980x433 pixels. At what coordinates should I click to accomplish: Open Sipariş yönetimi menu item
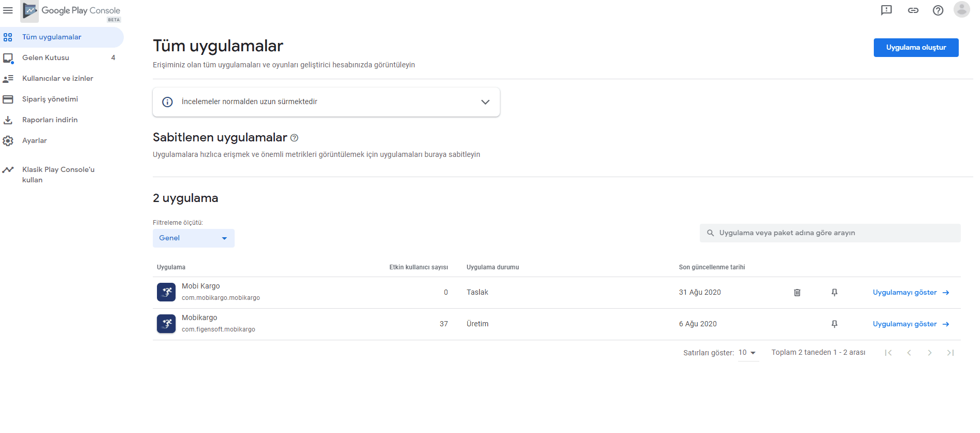pos(62,99)
